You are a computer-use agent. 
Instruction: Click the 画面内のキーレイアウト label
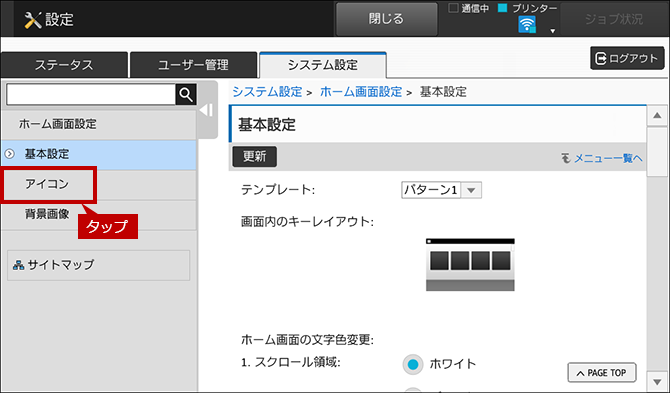coord(307,222)
